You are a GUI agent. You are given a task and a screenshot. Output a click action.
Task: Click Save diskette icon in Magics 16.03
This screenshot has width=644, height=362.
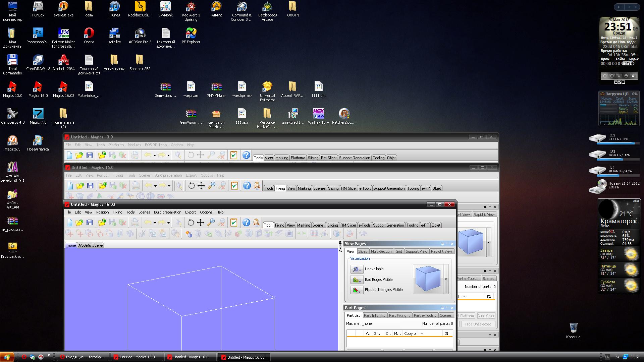(90, 223)
